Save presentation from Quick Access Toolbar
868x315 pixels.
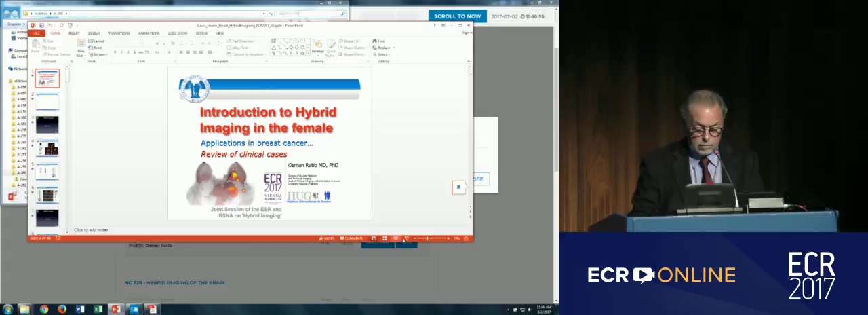tap(41, 26)
